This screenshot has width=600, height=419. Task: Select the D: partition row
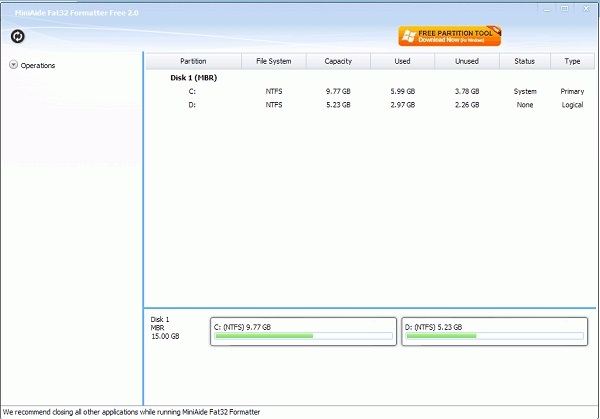point(370,105)
